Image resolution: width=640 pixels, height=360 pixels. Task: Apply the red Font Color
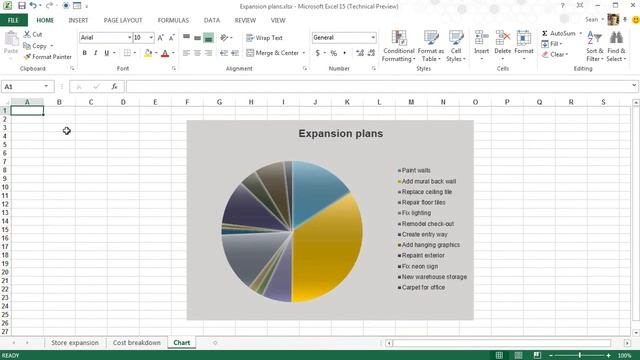click(x=165, y=53)
